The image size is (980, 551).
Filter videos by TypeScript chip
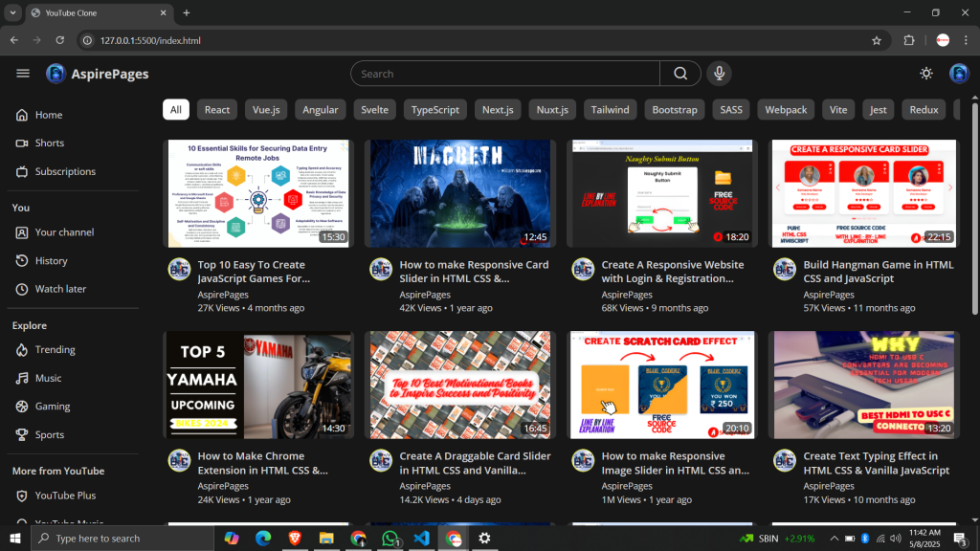[435, 109]
